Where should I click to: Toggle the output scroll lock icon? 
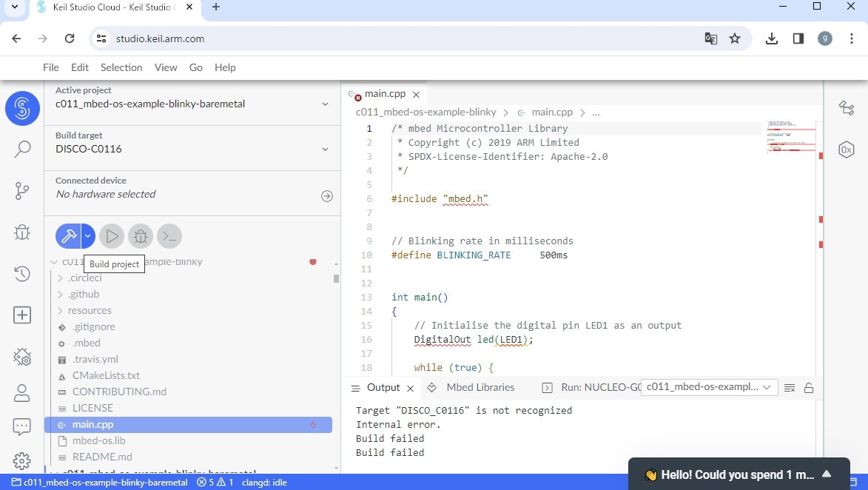click(809, 388)
